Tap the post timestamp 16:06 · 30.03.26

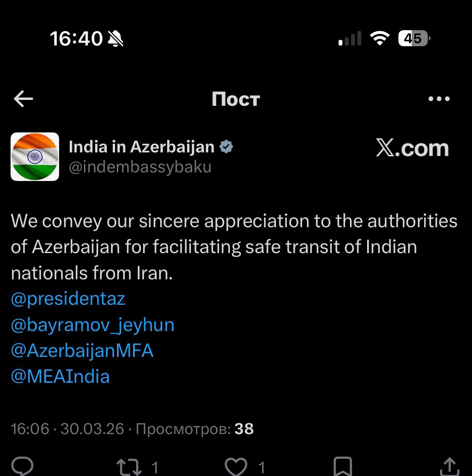(x=67, y=429)
